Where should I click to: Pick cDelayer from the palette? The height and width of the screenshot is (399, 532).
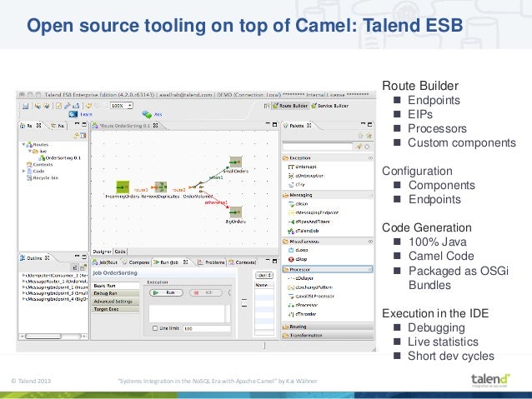300,278
